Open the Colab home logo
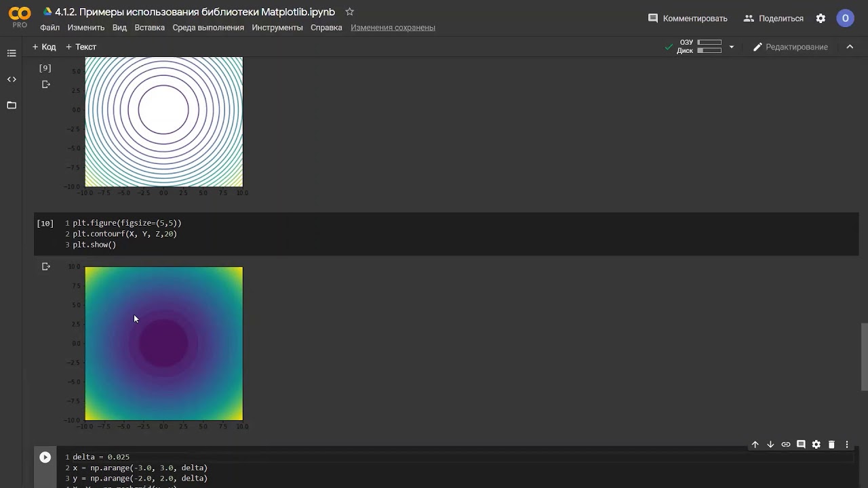The height and width of the screenshot is (488, 868). (x=20, y=16)
